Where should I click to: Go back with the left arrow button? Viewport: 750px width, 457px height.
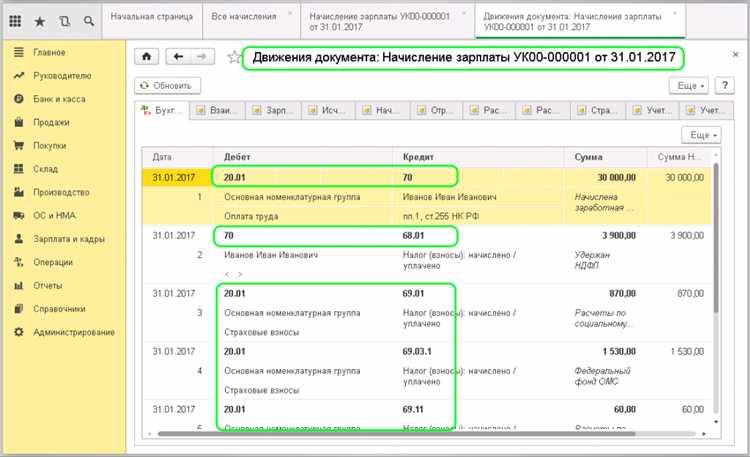tap(179, 57)
